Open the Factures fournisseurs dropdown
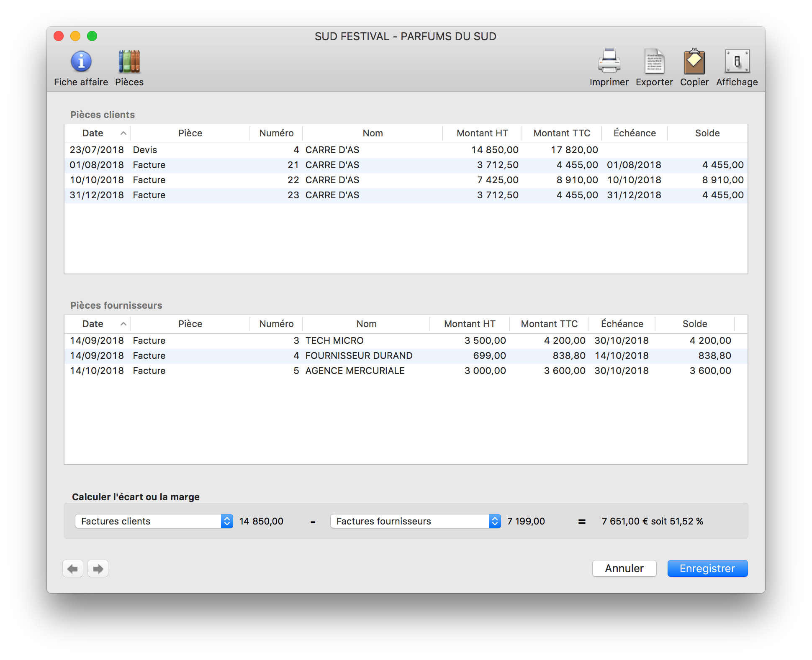The image size is (812, 660). pos(416,521)
